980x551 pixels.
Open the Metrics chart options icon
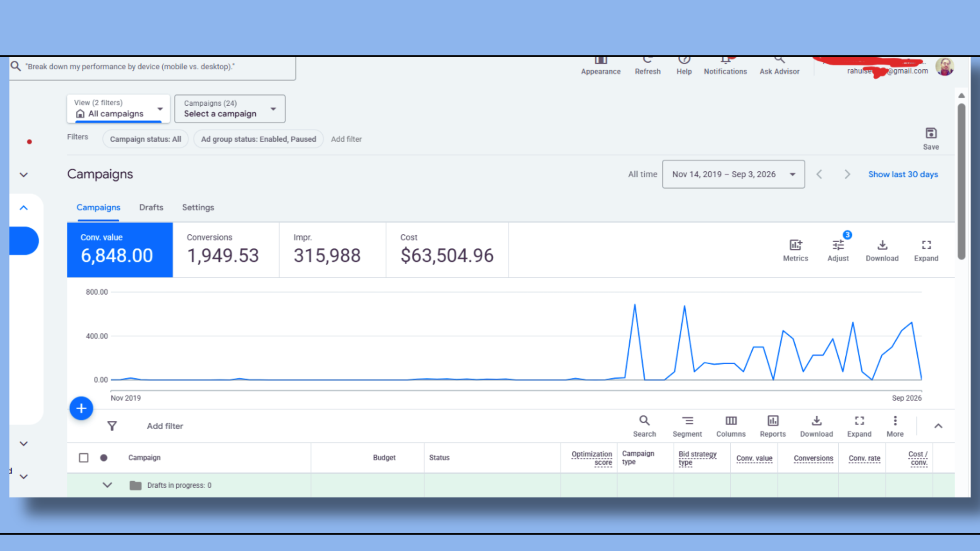795,245
